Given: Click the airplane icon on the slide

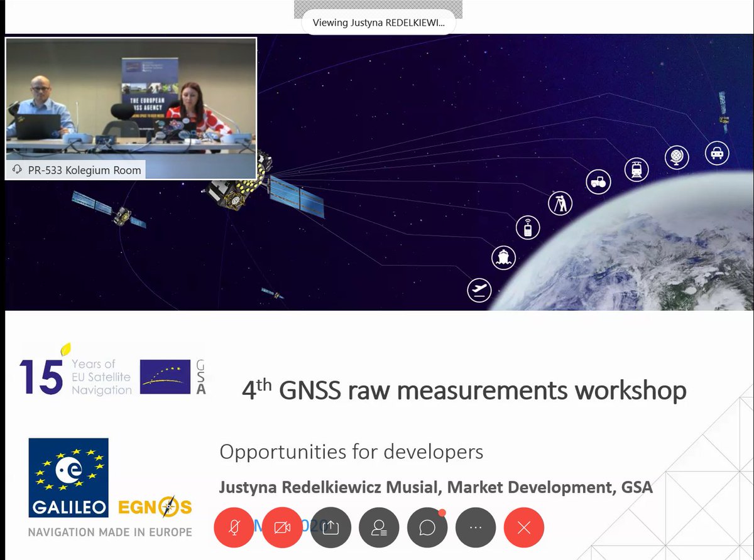Looking at the screenshot, I should (x=479, y=289).
